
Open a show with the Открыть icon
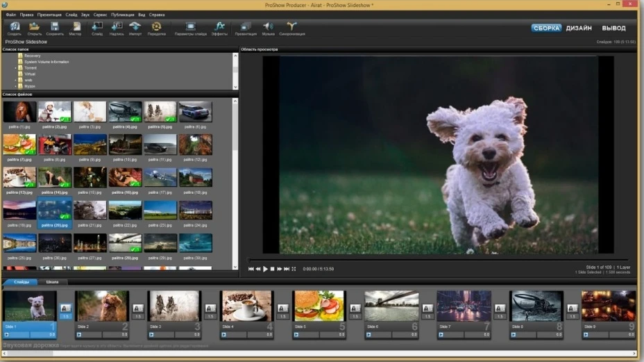click(35, 28)
